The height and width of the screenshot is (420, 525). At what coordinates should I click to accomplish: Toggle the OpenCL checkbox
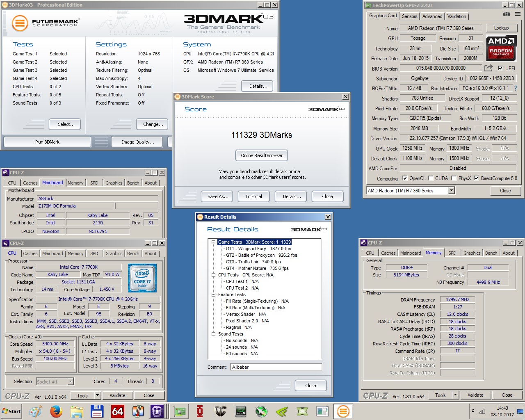pos(405,178)
